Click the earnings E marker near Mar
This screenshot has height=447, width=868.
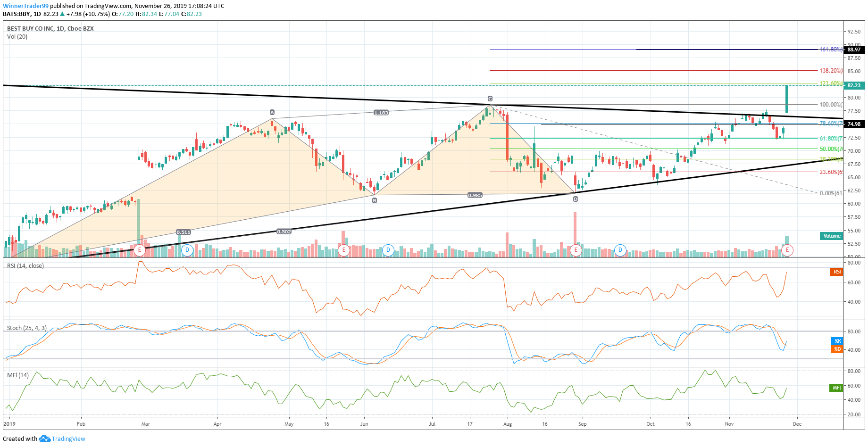139,250
